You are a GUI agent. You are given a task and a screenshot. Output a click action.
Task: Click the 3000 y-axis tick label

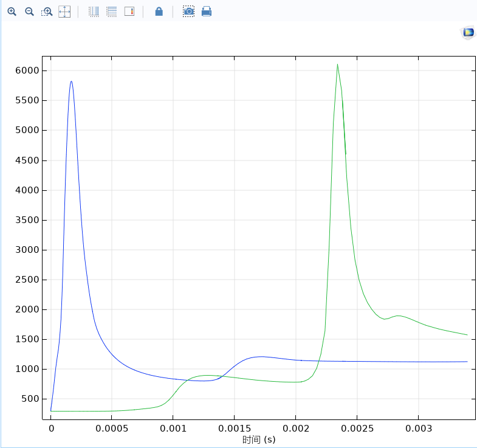tap(27, 250)
